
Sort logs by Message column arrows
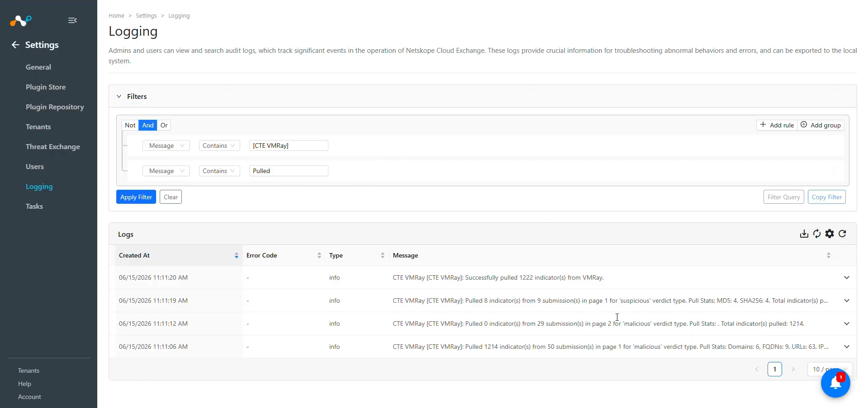click(828, 256)
